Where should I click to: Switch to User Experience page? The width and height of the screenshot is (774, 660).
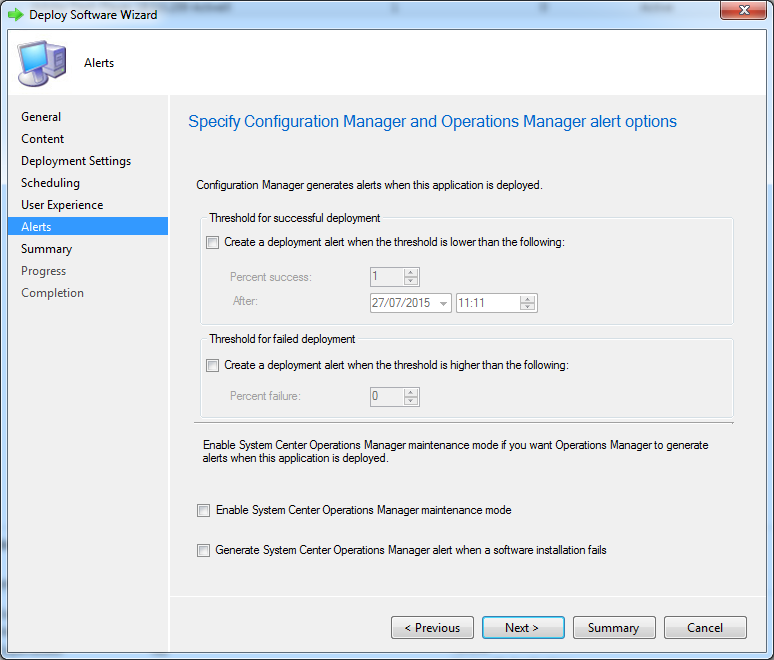click(x=62, y=205)
